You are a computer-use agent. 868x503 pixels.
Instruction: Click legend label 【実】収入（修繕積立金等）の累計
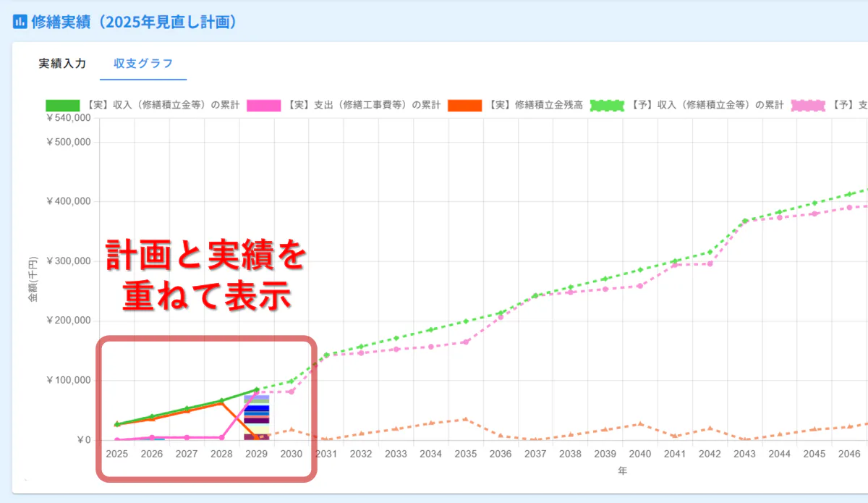pos(162,105)
